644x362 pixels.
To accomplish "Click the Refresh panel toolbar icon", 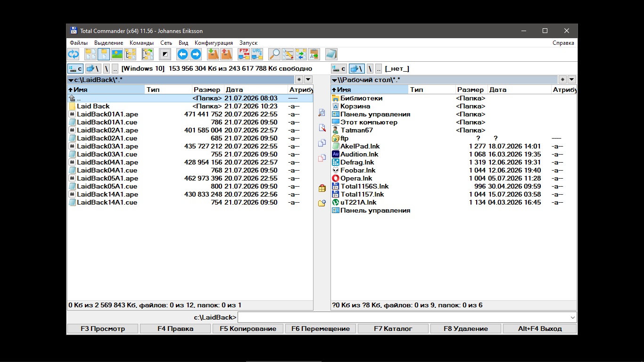I will tap(74, 54).
